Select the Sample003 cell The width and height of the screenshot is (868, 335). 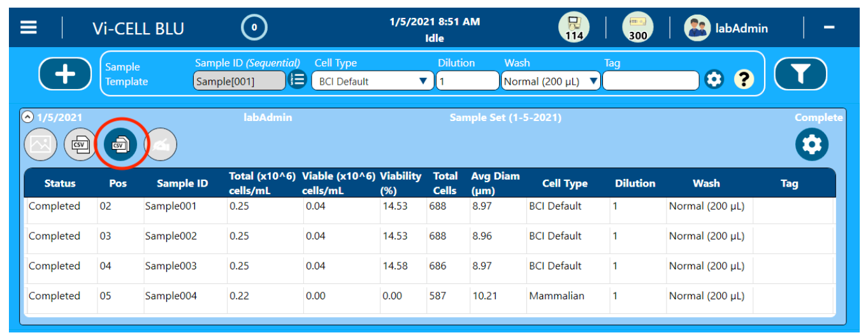[171, 266]
